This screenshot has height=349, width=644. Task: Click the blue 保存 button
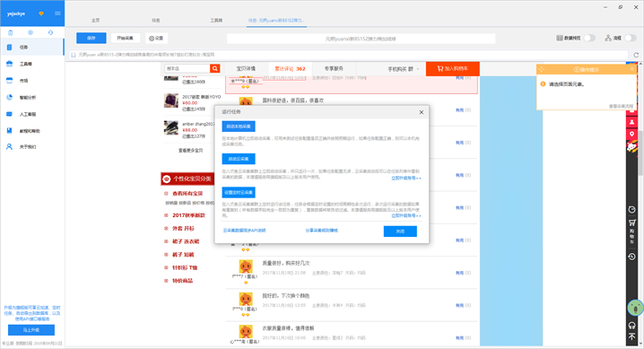click(x=91, y=39)
